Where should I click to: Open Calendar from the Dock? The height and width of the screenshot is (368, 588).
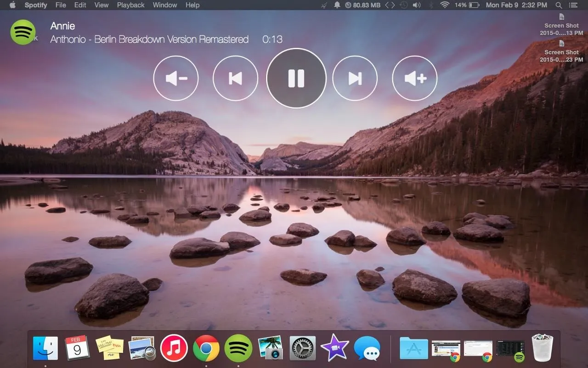pyautogui.click(x=77, y=348)
